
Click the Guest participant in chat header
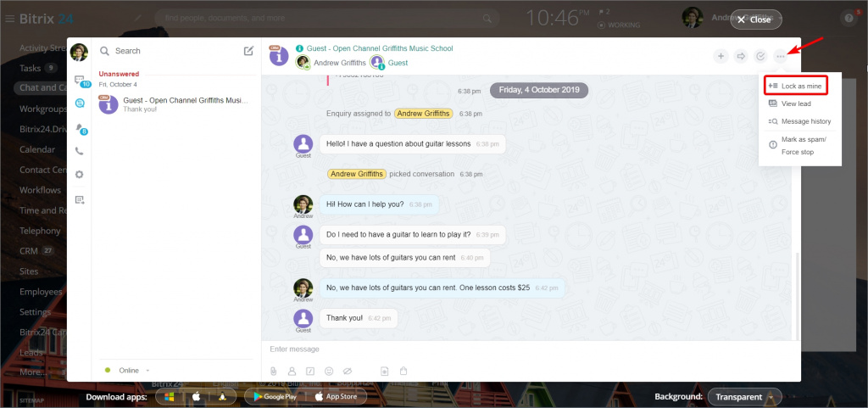(389, 63)
